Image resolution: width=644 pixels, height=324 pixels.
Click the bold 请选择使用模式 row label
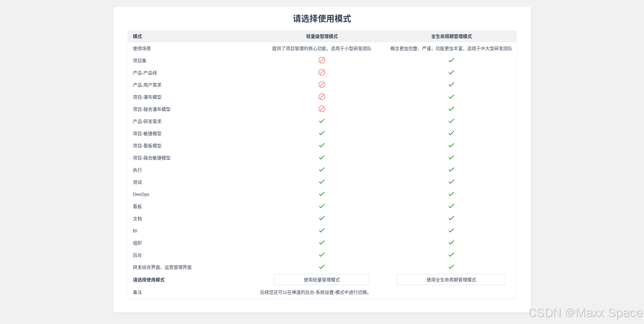pyautogui.click(x=149, y=280)
